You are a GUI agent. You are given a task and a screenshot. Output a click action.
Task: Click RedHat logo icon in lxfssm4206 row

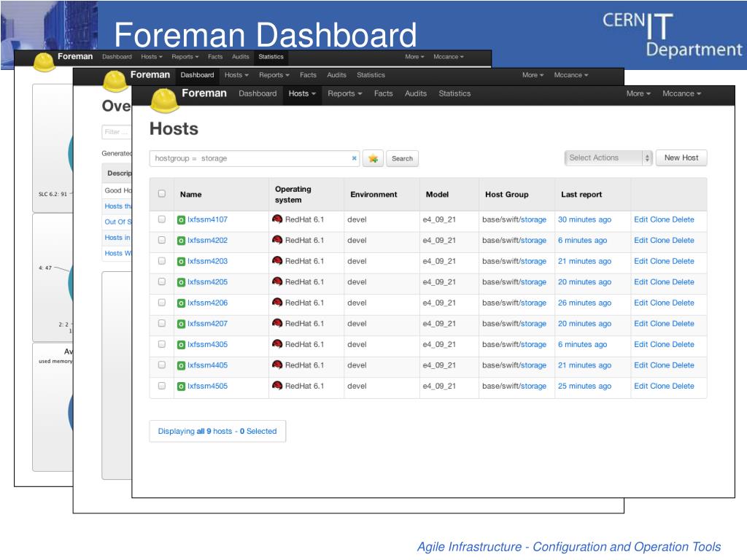click(277, 303)
